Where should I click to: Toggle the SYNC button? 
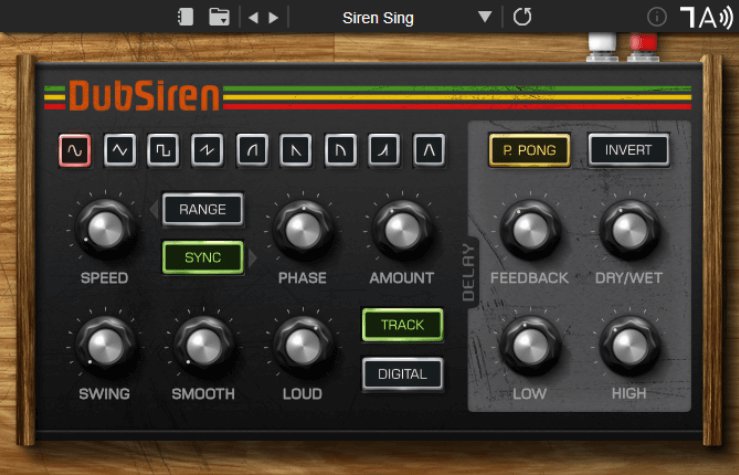[203, 257]
